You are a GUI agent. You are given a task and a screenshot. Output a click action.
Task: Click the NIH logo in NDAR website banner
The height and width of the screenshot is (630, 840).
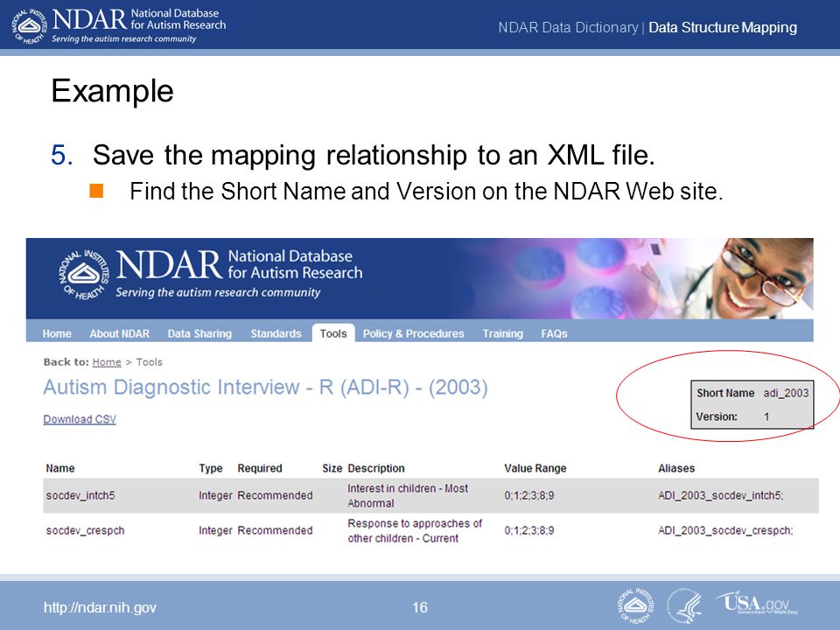pos(84,274)
